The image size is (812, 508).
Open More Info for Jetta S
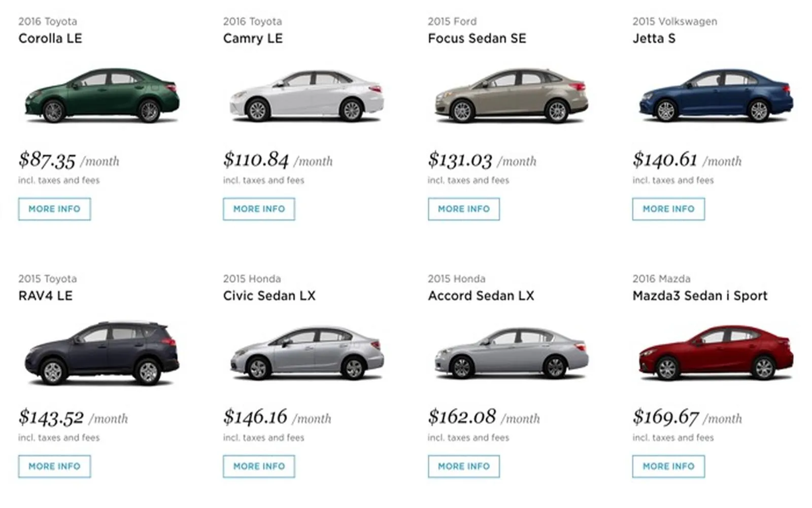668,209
